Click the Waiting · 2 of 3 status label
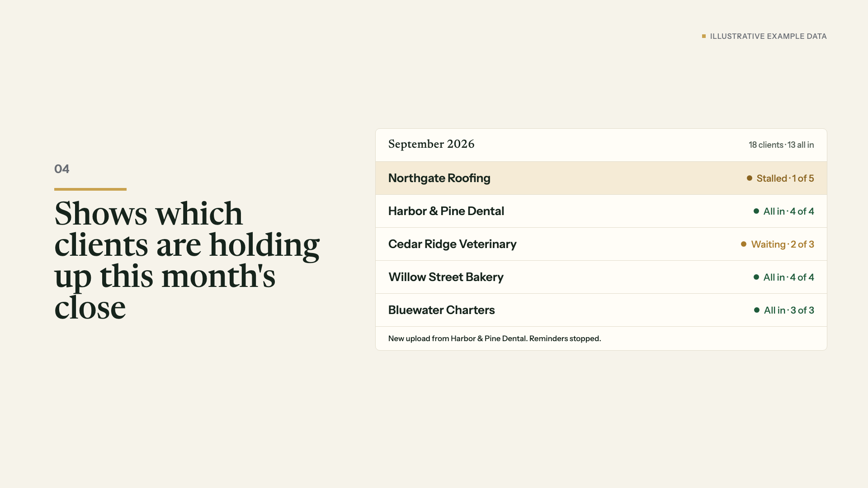Screen dimensions: 868x488 (x=783, y=244)
